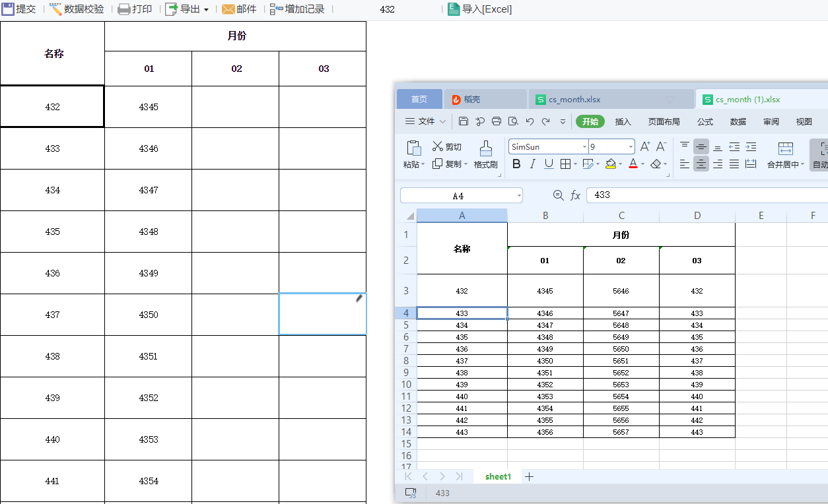This screenshot has height=504, width=828.
Task: Open the borders style dropdown arrow
Action: pos(575,164)
